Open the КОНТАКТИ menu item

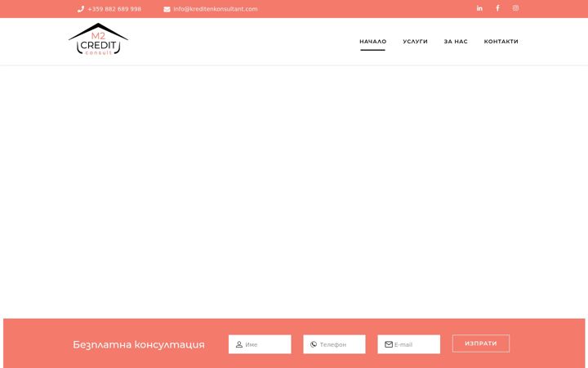coord(501,42)
